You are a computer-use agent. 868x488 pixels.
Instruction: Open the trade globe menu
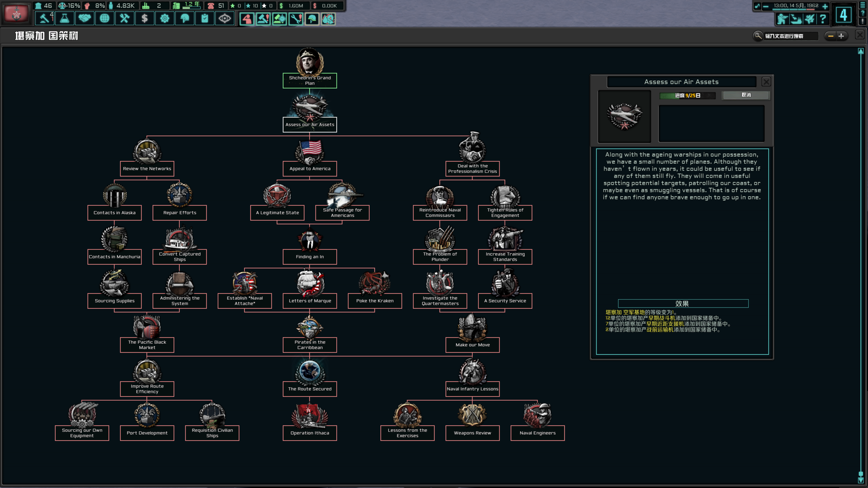[104, 18]
